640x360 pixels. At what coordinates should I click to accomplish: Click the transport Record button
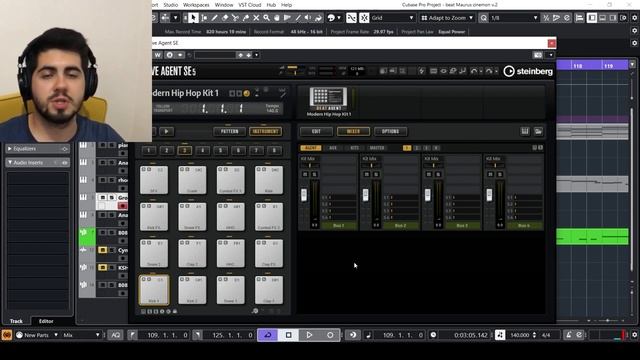click(x=330, y=335)
